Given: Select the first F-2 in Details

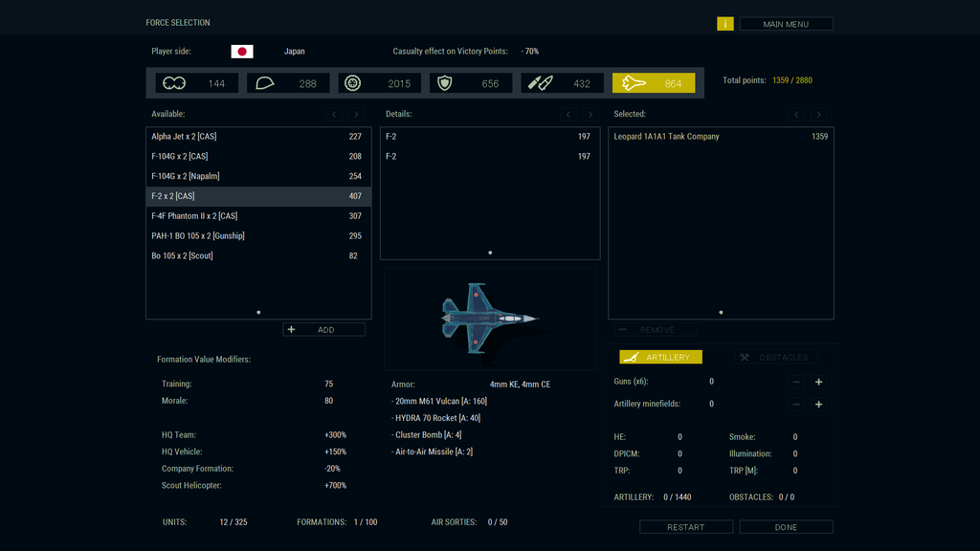Looking at the screenshot, I should (x=490, y=136).
